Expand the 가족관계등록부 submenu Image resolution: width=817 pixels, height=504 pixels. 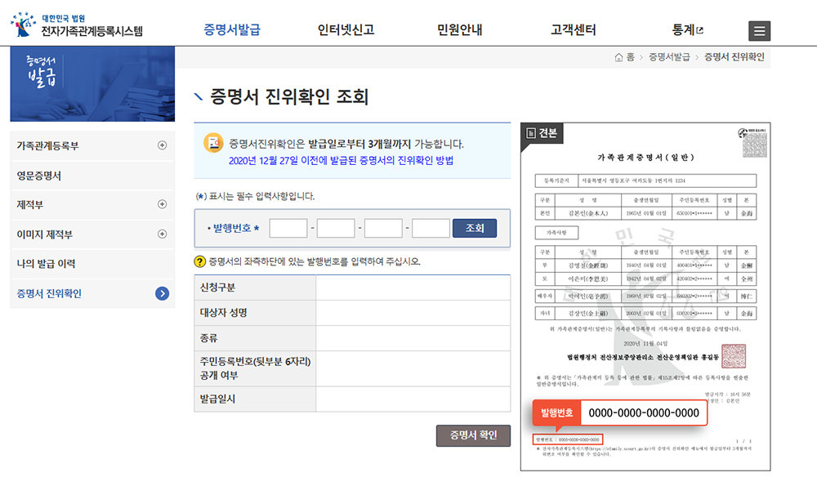click(x=162, y=145)
